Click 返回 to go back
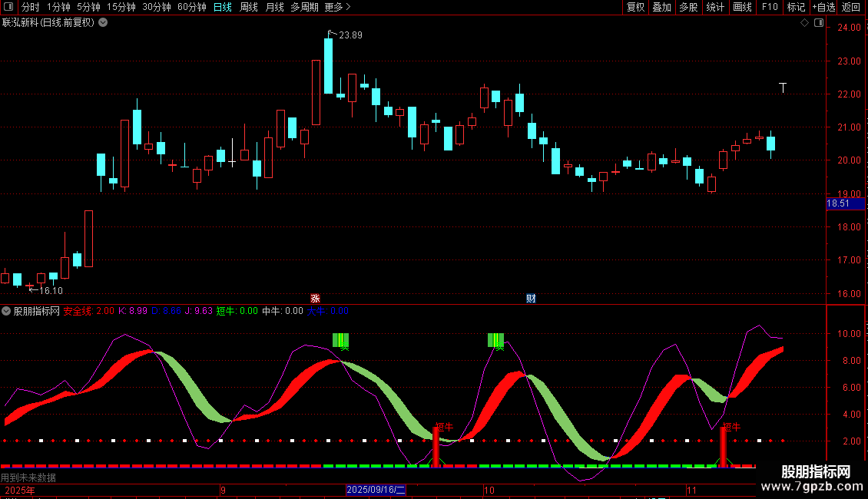This screenshot has height=499, width=868. pos(851,7)
